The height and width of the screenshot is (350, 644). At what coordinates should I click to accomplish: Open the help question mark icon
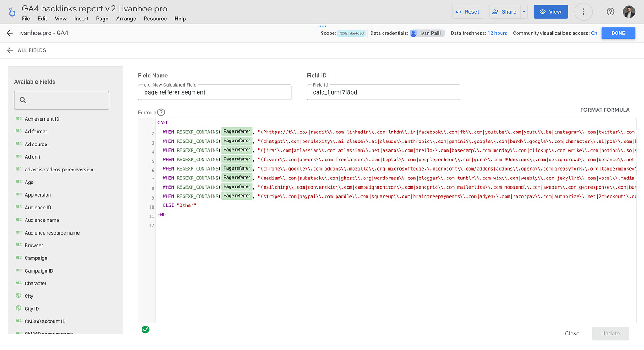pos(610,12)
